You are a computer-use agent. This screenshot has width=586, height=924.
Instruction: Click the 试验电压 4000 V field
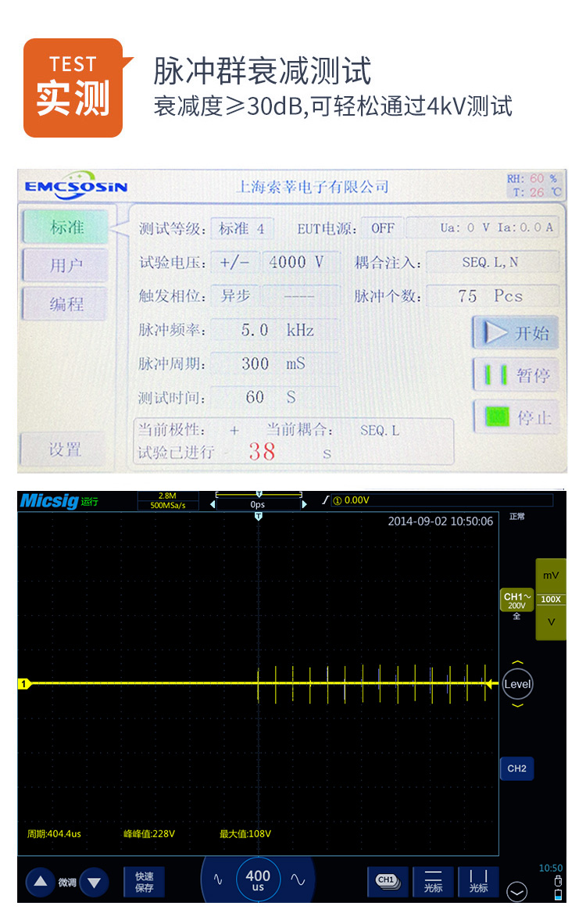[295, 263]
